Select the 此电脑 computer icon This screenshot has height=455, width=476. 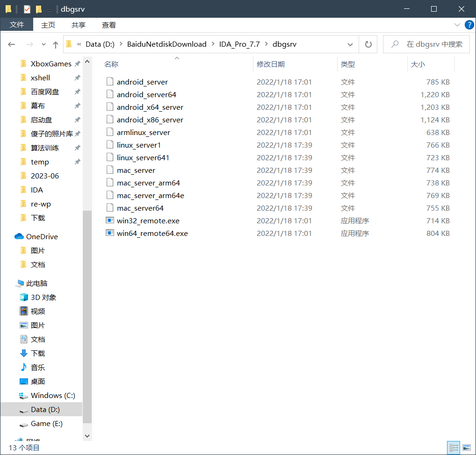point(20,283)
